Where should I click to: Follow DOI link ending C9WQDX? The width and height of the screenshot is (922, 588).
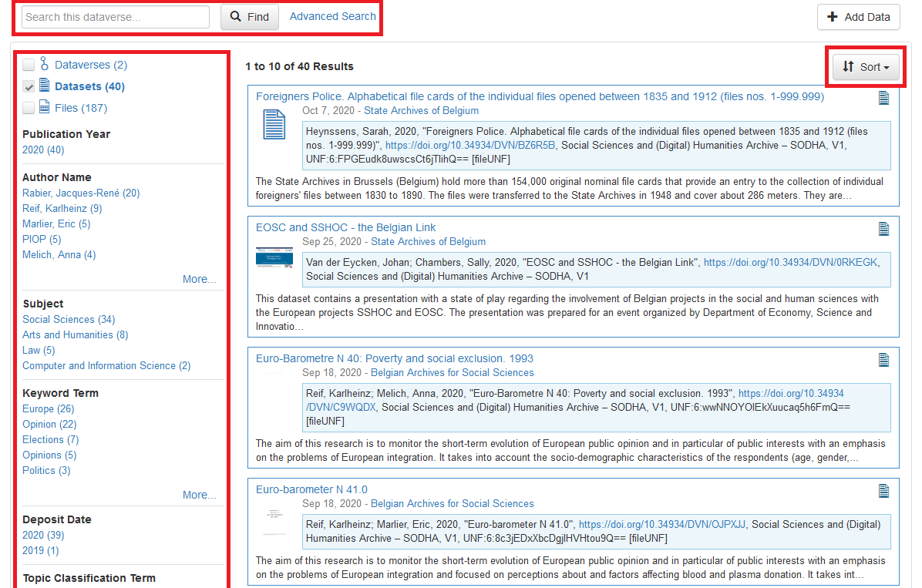click(791, 393)
